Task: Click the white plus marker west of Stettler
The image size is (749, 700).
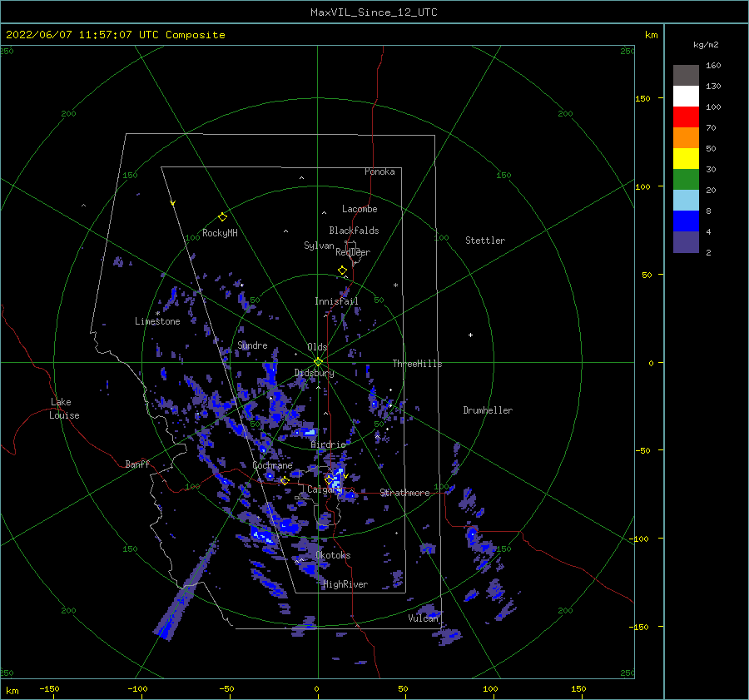Action: click(x=470, y=335)
